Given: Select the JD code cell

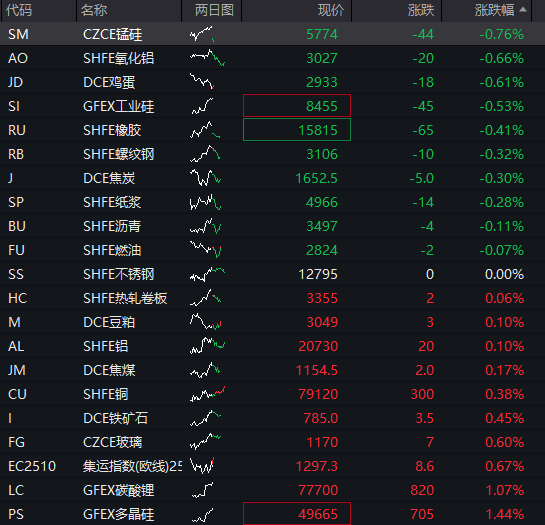Looking at the screenshot, I should (x=16, y=82).
